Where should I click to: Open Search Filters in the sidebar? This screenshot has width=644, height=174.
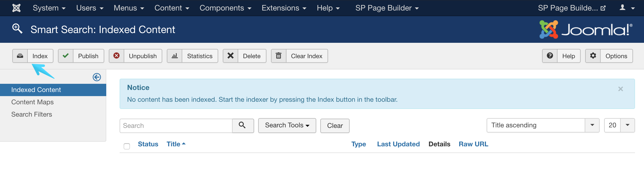pos(32,114)
